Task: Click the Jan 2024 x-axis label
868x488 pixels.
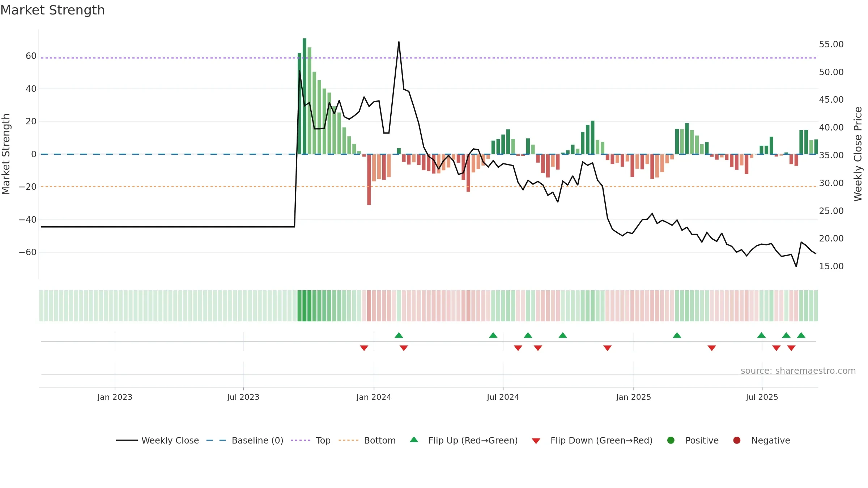Action: click(x=374, y=397)
